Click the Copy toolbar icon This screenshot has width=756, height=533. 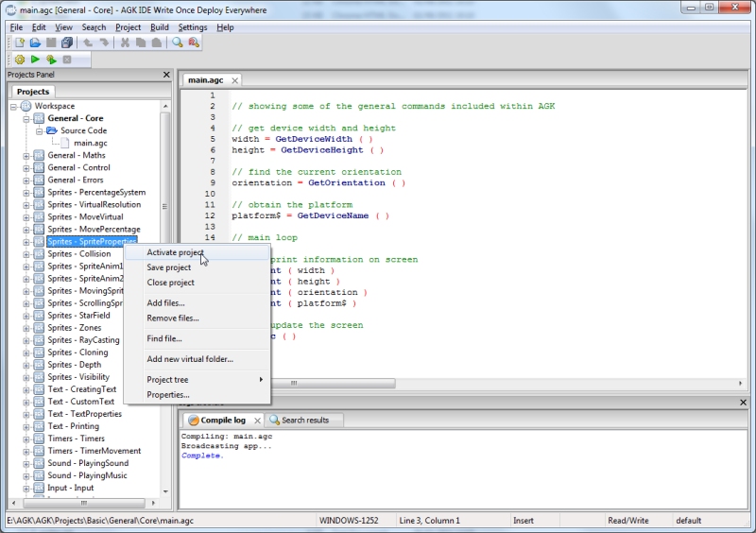coord(141,43)
